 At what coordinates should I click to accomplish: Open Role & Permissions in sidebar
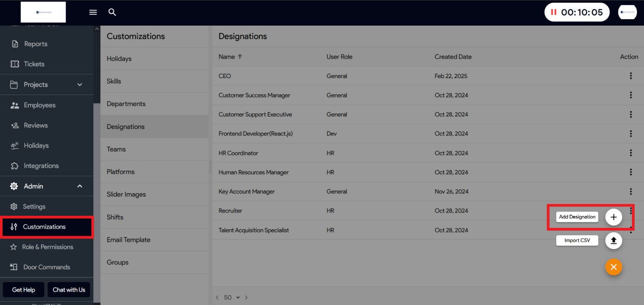click(47, 247)
